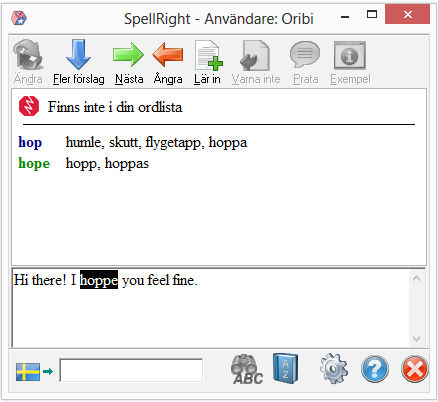Minimize the SpellRight window
The height and width of the screenshot is (402, 438).
pos(345,16)
